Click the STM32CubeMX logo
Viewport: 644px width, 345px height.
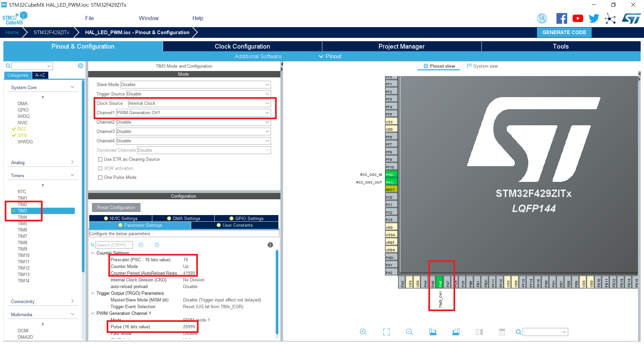[15, 18]
